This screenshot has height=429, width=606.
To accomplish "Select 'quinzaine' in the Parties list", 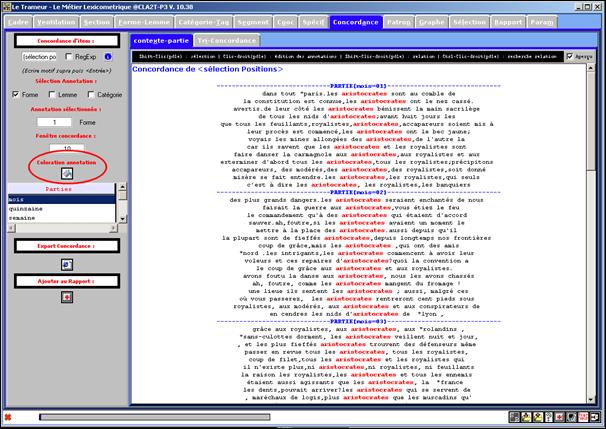I will pyautogui.click(x=61, y=209).
